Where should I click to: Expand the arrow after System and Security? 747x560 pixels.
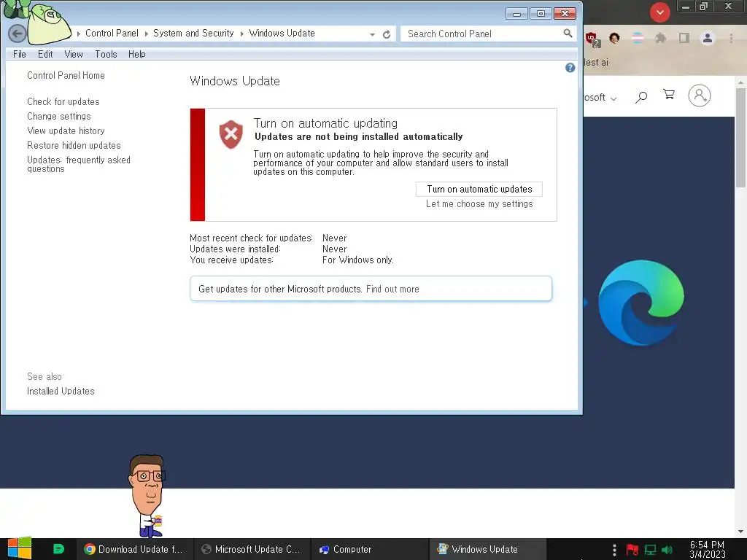pos(242,34)
